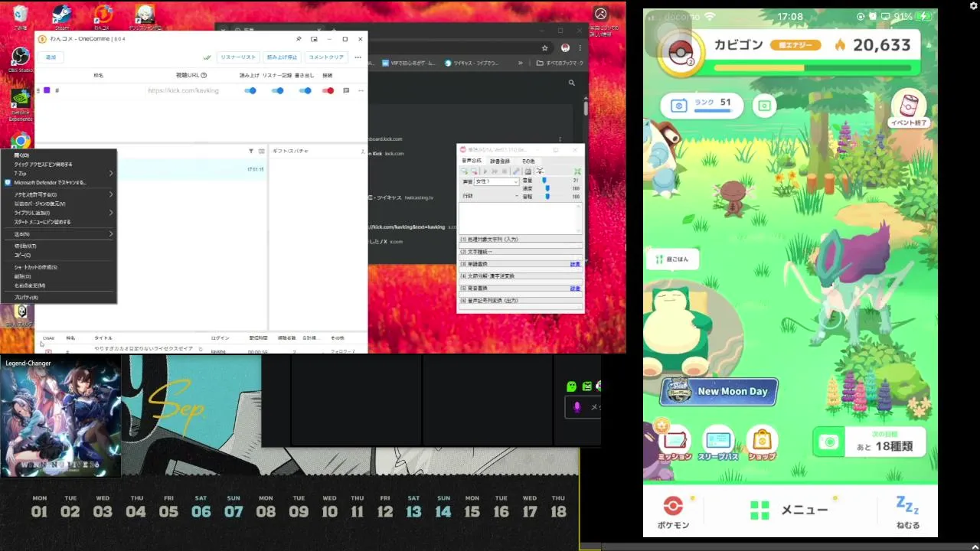
Task: Click 追加 button in OneComme
Action: pyautogui.click(x=51, y=57)
